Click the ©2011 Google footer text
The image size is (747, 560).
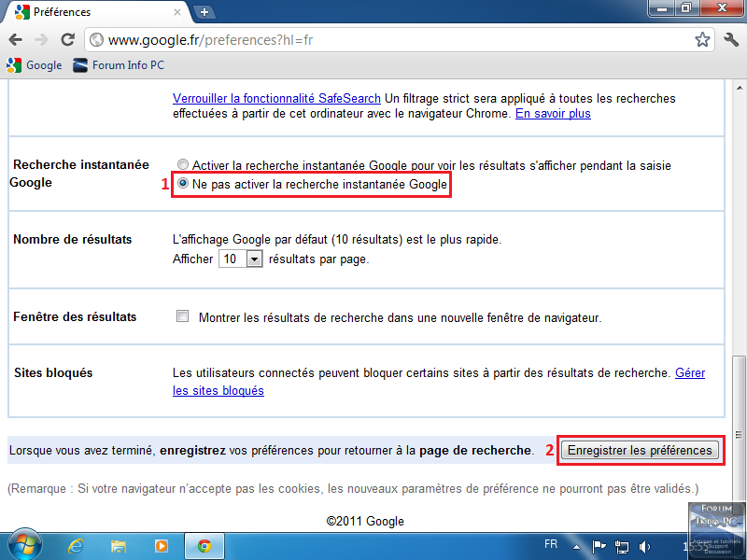tap(365, 521)
